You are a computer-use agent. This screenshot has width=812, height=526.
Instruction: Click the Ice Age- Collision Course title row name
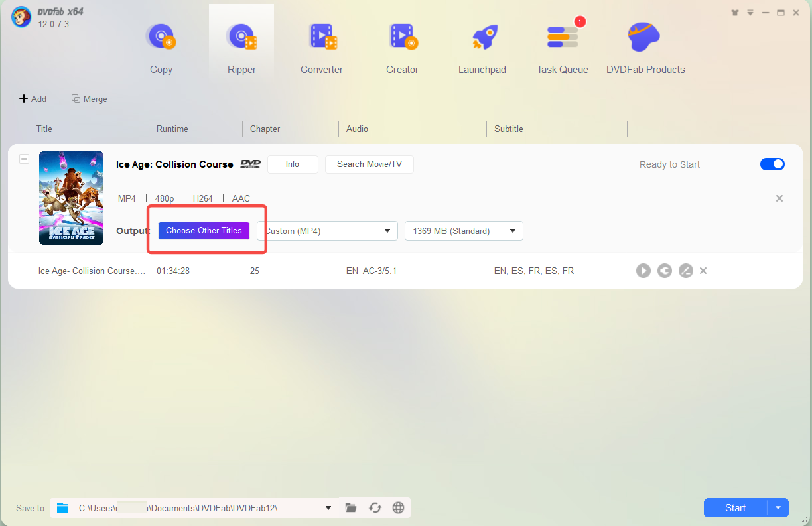point(92,271)
